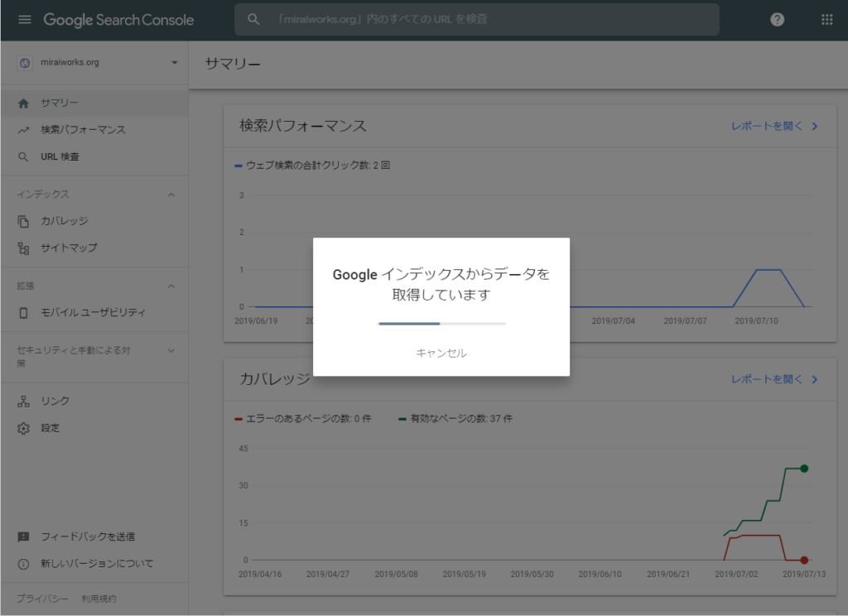Open モバイル ユーザビリティ from the sidebar
This screenshot has width=848, height=616.
(x=94, y=313)
